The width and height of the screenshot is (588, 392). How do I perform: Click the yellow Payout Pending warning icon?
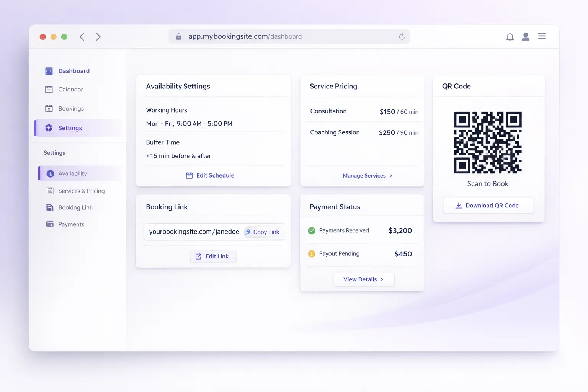click(312, 254)
